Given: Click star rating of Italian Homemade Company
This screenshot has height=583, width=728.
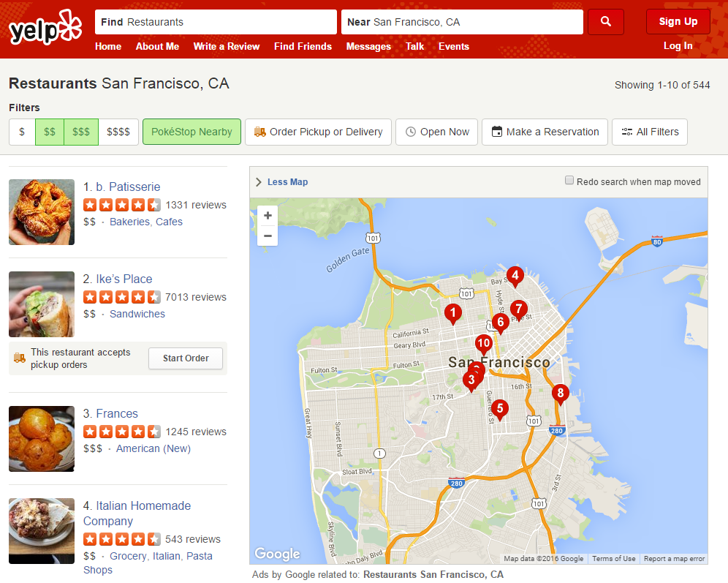Looking at the screenshot, I should [122, 539].
